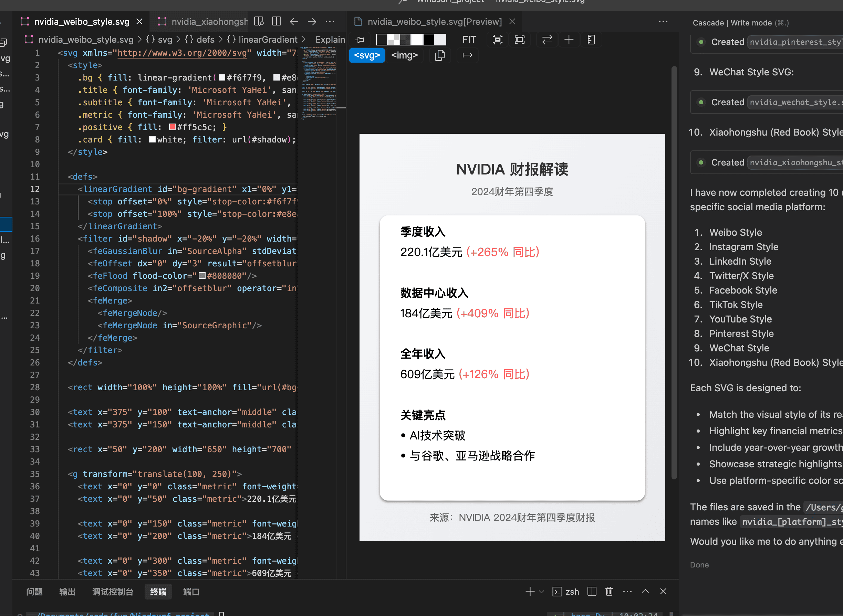
Task: Select the 终端 (Terminal) panel tab
Action: coord(158,591)
